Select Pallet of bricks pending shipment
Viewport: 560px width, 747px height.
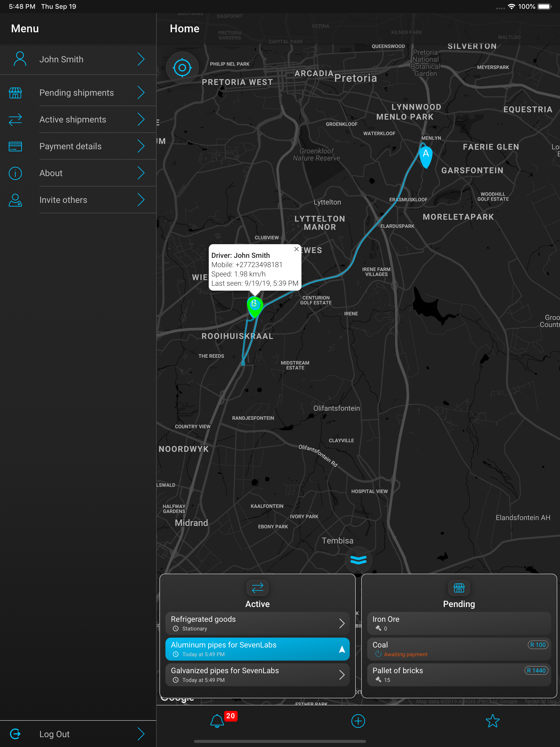tap(459, 675)
